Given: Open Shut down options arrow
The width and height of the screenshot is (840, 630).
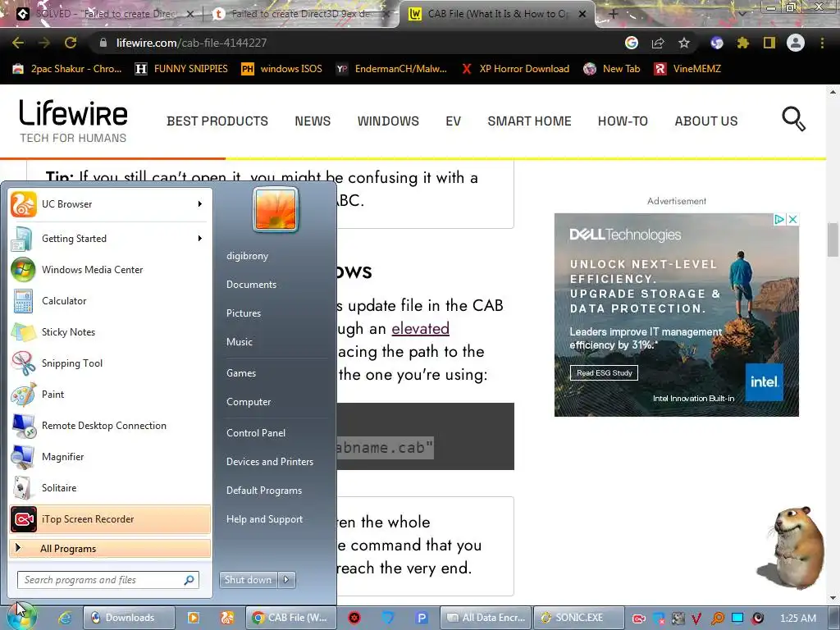Looking at the screenshot, I should [x=286, y=580].
